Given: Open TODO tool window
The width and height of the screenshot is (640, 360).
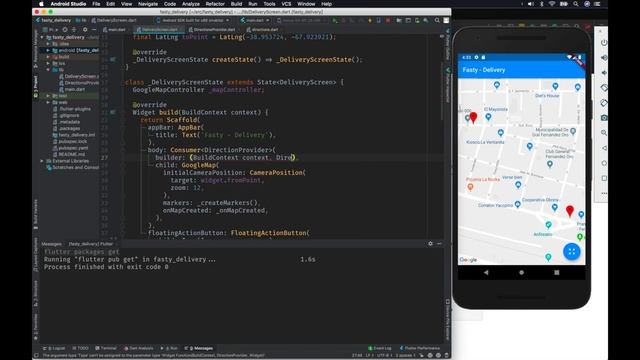Looking at the screenshot, I should point(80,348).
